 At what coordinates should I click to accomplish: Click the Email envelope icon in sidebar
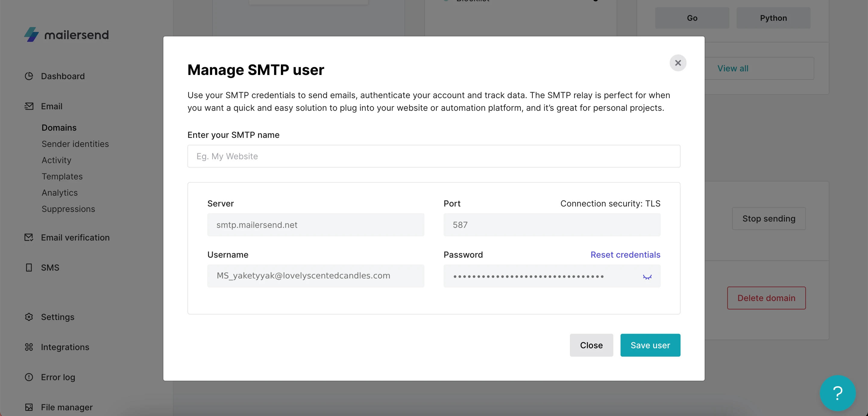[x=29, y=106]
